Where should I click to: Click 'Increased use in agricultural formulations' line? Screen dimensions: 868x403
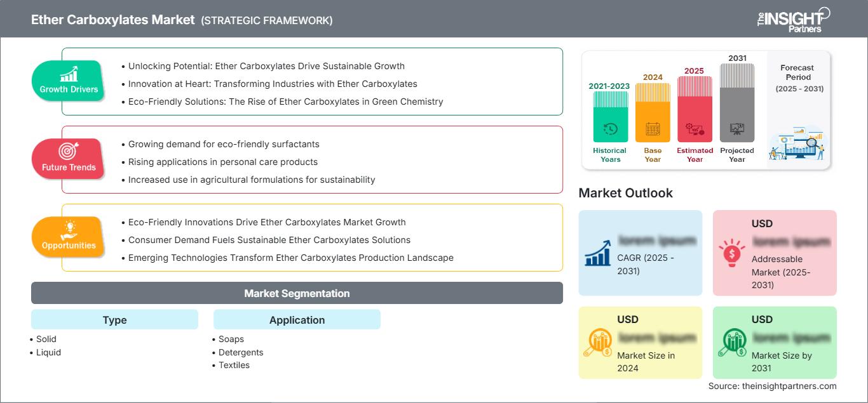pos(252,180)
